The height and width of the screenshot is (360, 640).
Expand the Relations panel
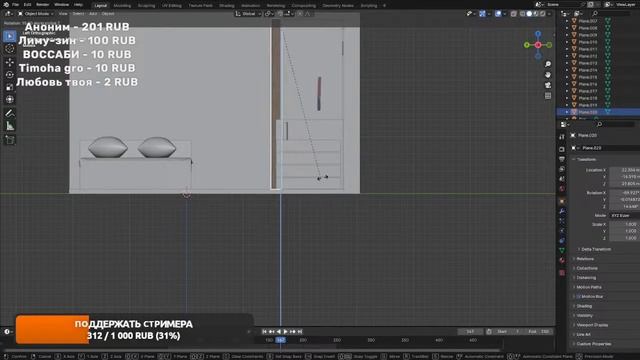click(x=585, y=259)
